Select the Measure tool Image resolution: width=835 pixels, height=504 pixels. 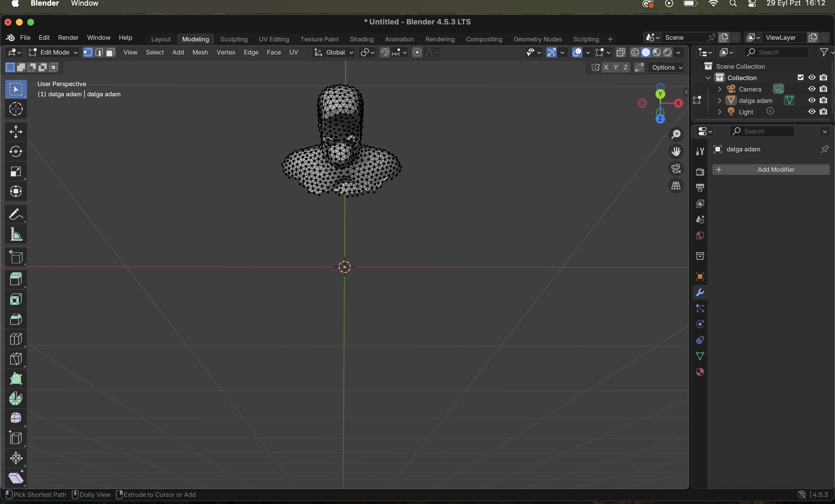click(x=16, y=234)
